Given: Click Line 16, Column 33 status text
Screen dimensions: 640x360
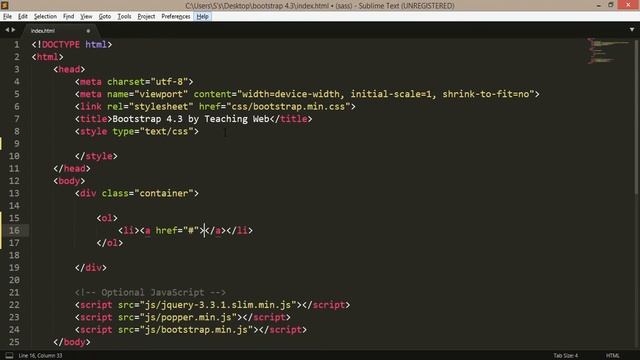Looking at the screenshot, I should [40, 356].
